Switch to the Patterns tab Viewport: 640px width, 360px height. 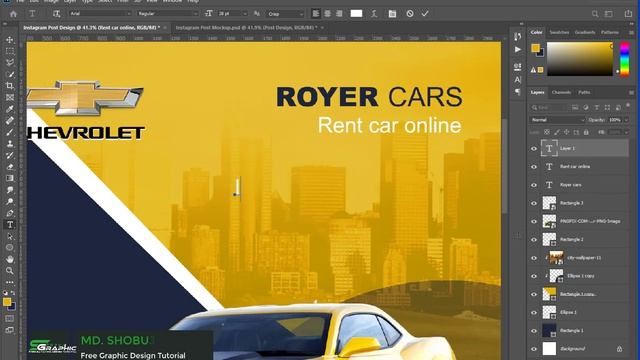(x=610, y=32)
